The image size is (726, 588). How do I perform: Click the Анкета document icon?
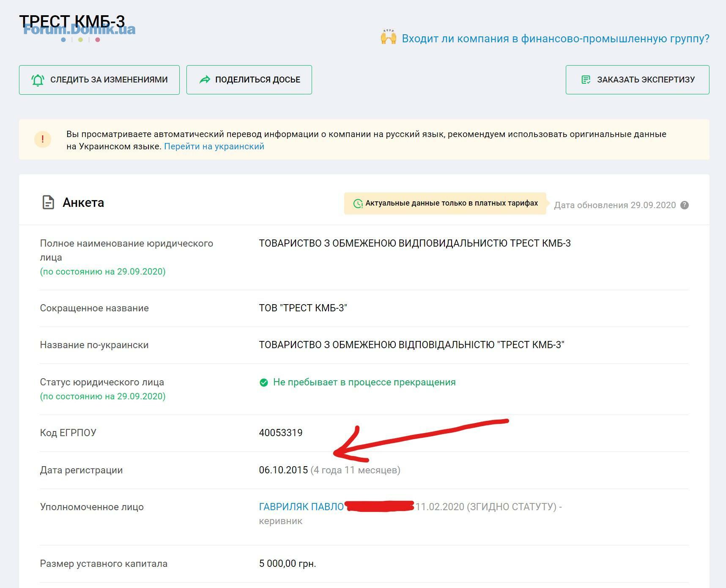(x=48, y=202)
